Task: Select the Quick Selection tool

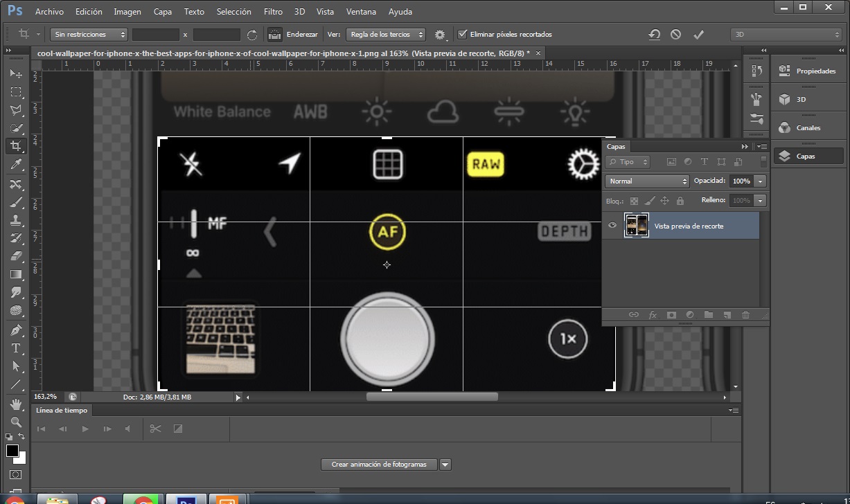Action: (x=15, y=128)
